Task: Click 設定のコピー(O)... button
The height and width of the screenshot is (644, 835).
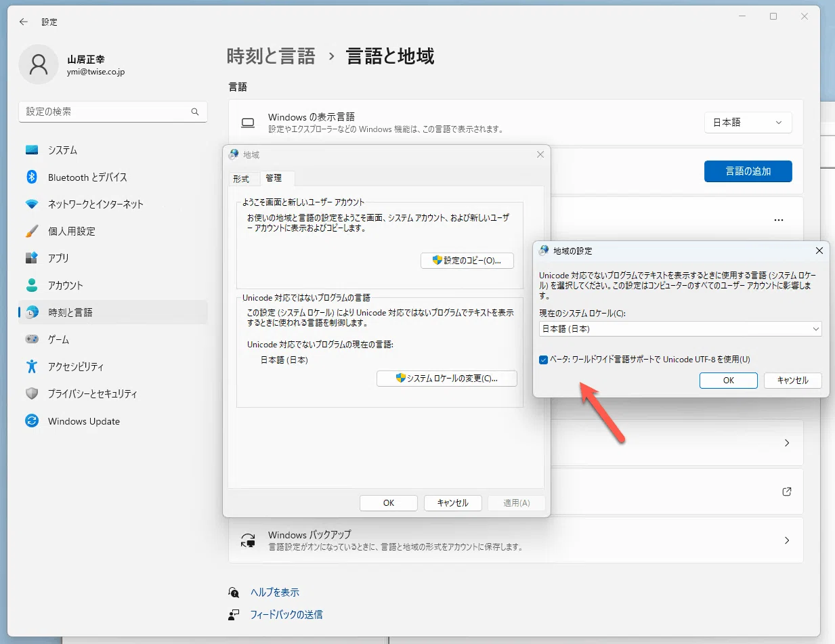Action: (x=467, y=261)
